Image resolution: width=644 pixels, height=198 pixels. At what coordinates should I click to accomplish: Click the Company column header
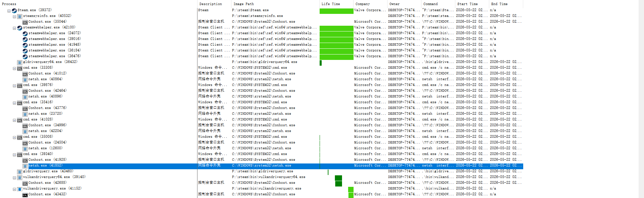click(370, 4)
